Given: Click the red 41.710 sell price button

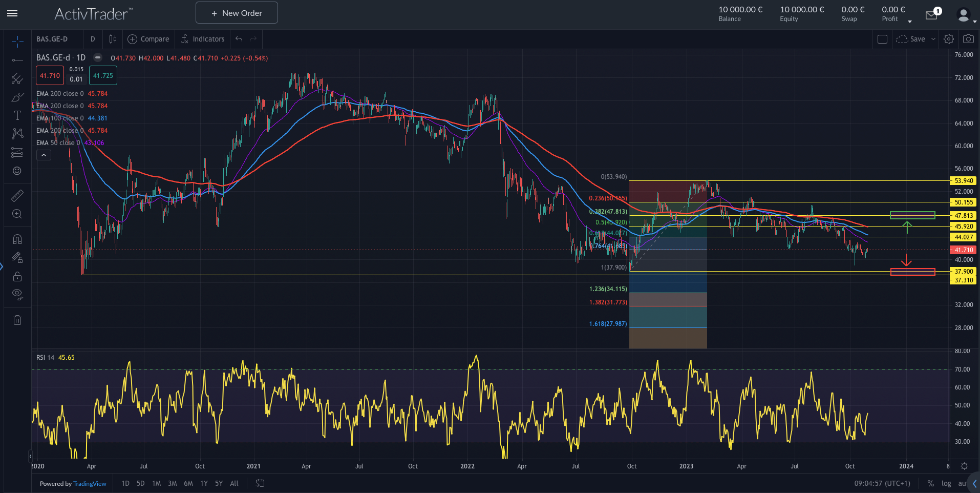Looking at the screenshot, I should coord(50,76).
